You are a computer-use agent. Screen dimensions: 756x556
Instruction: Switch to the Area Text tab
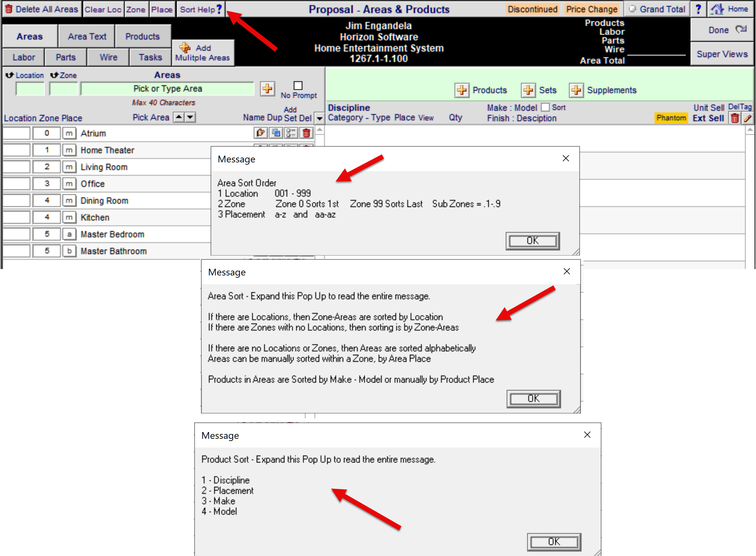coord(87,36)
